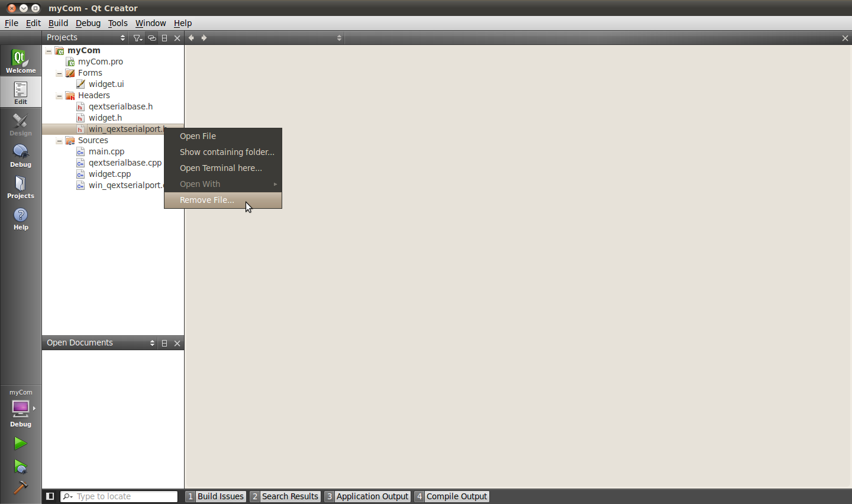Click the filter tree icon in Projects panel

[137, 38]
